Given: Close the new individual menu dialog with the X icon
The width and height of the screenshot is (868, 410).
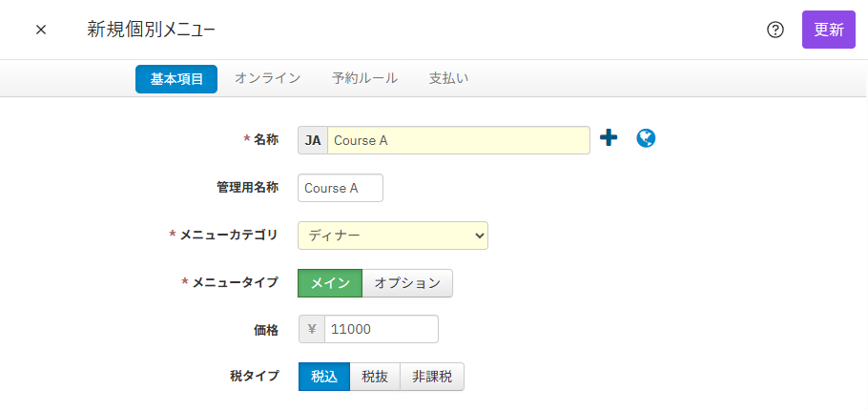Looking at the screenshot, I should click(41, 30).
